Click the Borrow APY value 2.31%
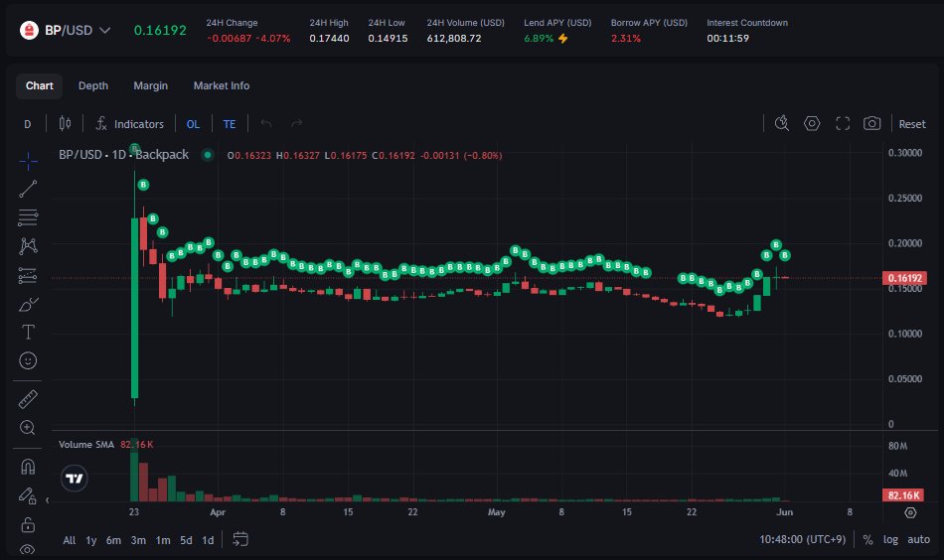Image resolution: width=944 pixels, height=560 pixels. (625, 39)
